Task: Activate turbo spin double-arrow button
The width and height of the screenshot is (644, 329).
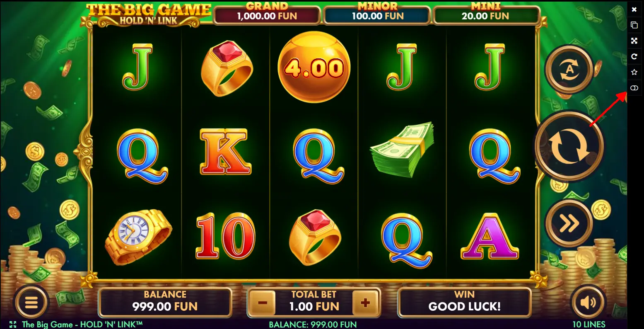Action: coord(569,224)
